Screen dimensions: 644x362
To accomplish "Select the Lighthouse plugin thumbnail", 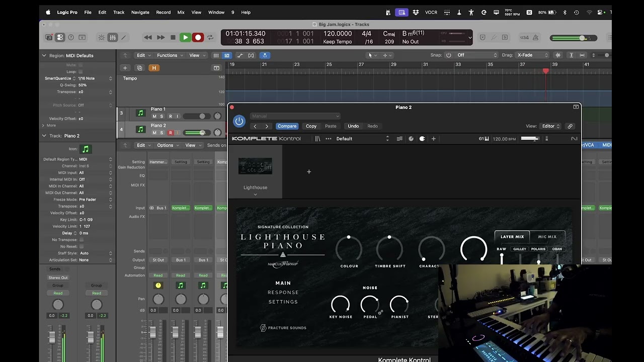I will click(255, 166).
